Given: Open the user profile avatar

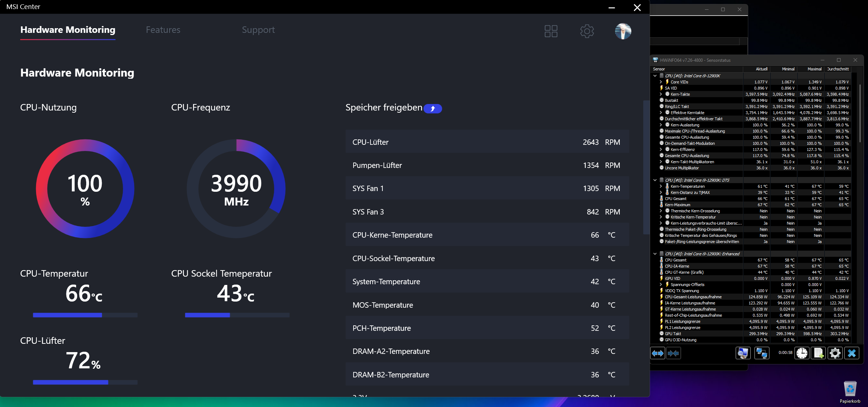Looking at the screenshot, I should [623, 31].
